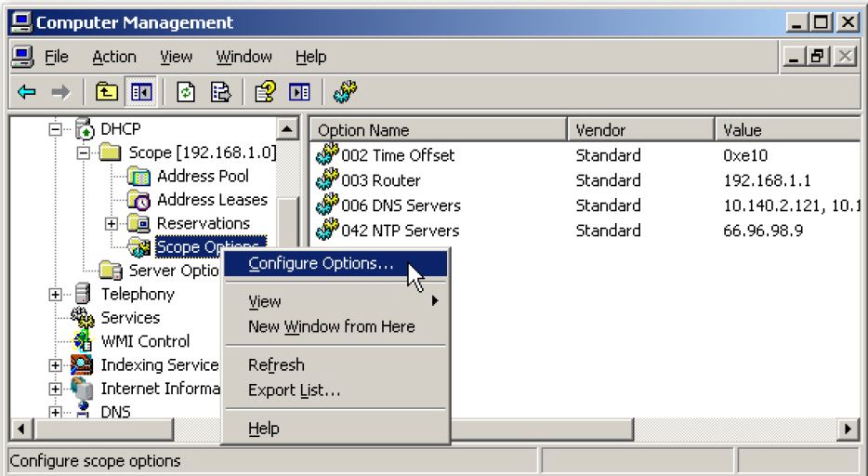Viewport: 868px width, 476px height.
Task: Click the Vendor column header
Action: click(x=639, y=130)
